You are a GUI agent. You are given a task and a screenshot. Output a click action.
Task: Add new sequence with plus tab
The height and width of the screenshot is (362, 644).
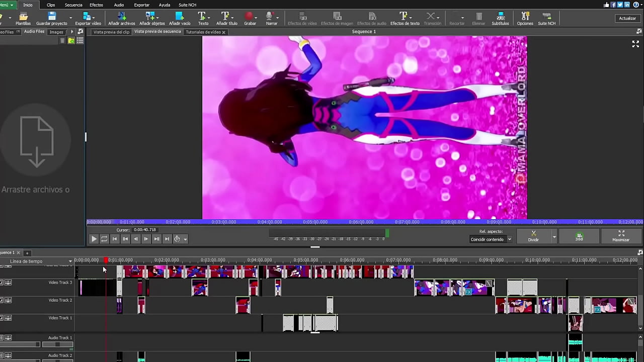pos(27,253)
